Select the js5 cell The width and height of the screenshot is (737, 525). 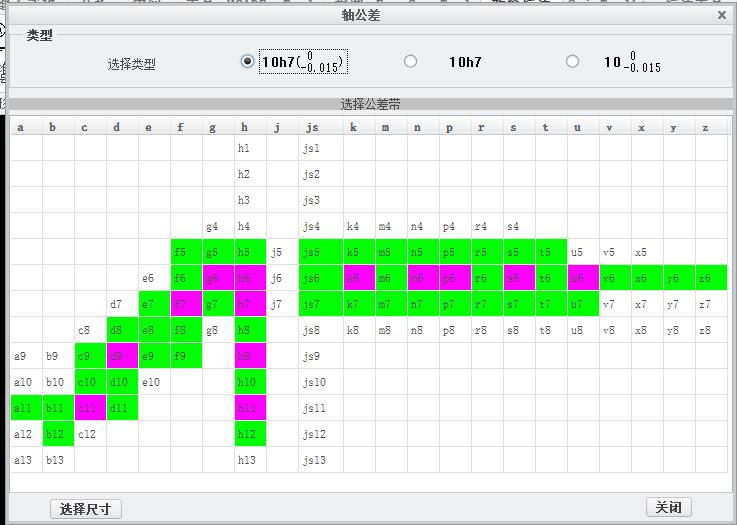(321, 252)
